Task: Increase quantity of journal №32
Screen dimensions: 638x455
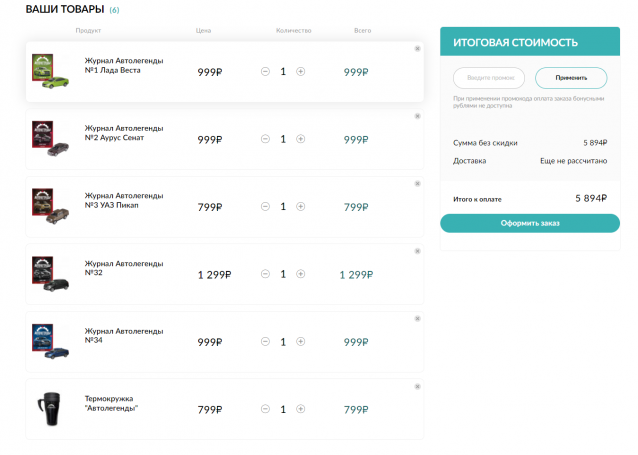Action: coord(301,274)
